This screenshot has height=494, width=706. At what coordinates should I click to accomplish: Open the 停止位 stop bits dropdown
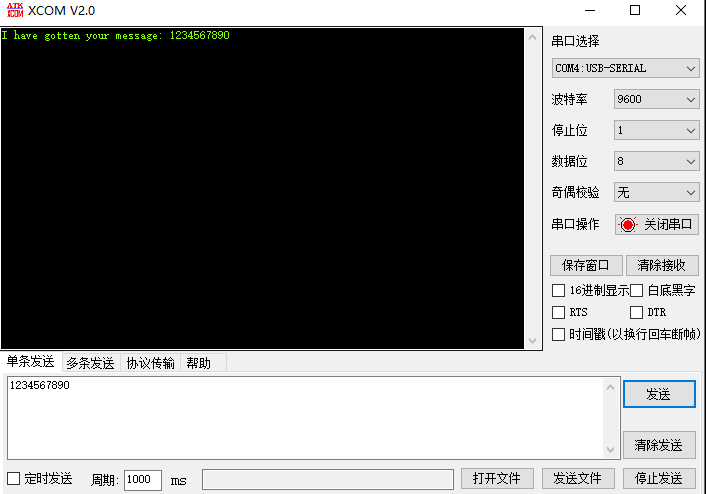(x=656, y=131)
